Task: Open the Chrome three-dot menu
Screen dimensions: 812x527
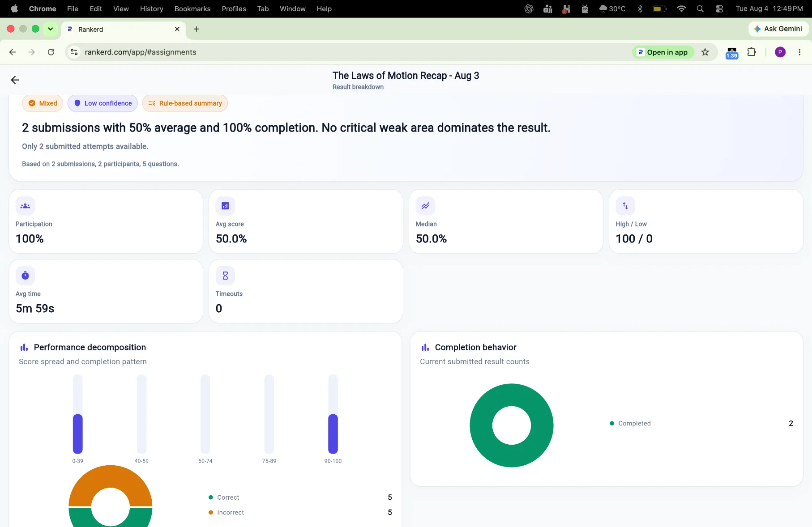Action: (799, 52)
